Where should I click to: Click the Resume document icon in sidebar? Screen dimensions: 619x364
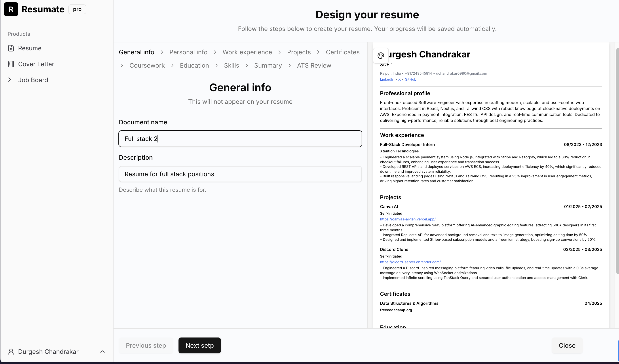click(x=11, y=48)
